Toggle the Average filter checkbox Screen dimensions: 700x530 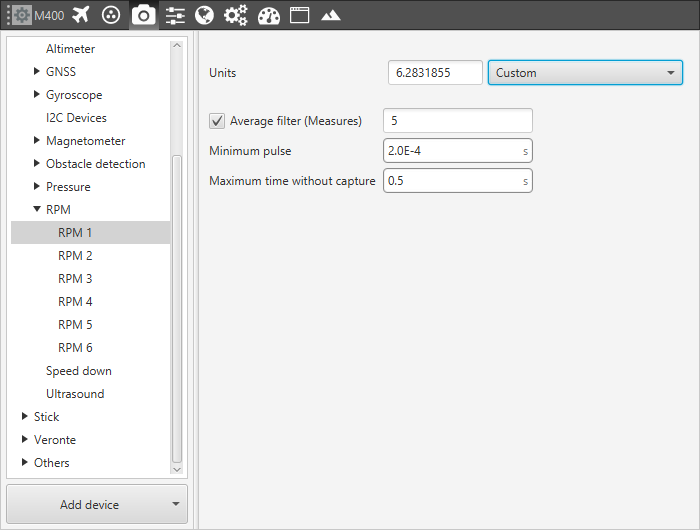click(x=217, y=121)
